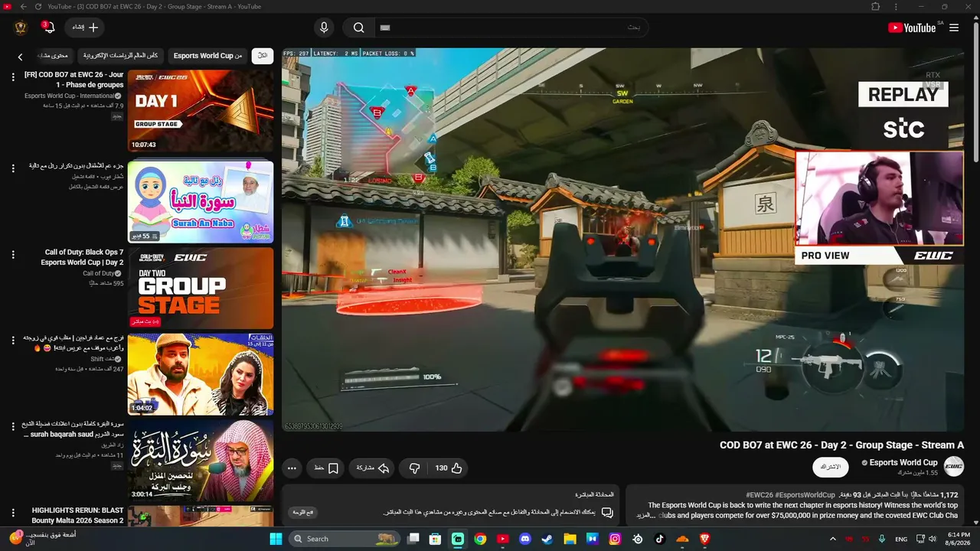980x551 pixels.
Task: Open notifications bell
Action: (x=48, y=28)
